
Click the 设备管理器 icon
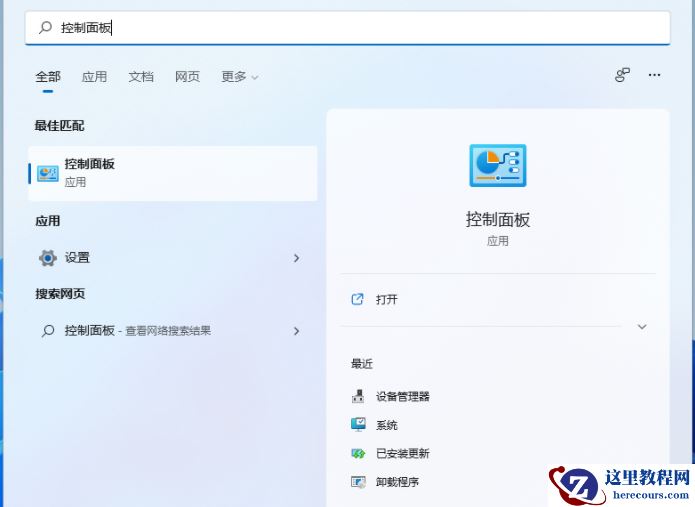[x=358, y=396]
